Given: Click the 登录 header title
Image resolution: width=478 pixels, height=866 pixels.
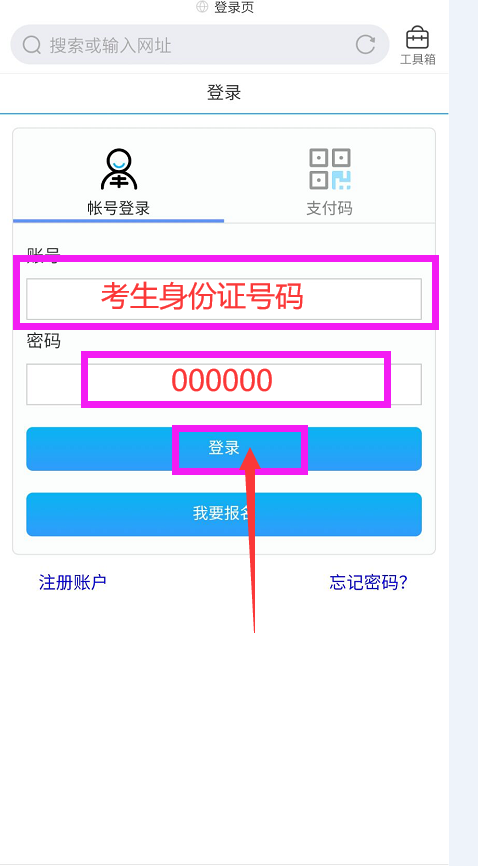Looking at the screenshot, I should click(x=224, y=92).
